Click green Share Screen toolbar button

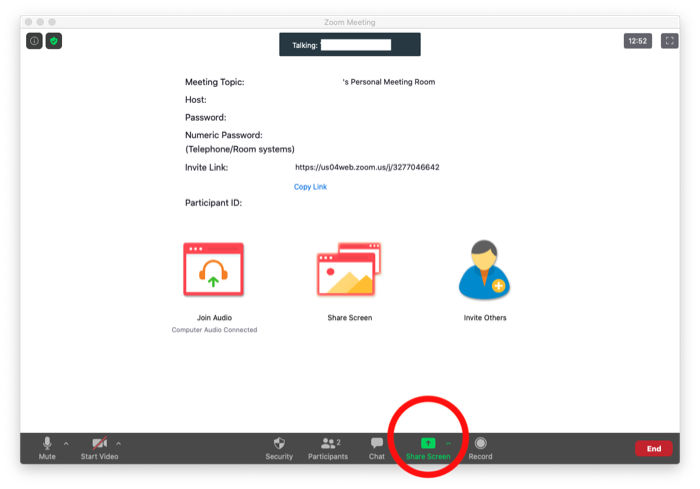point(428,448)
